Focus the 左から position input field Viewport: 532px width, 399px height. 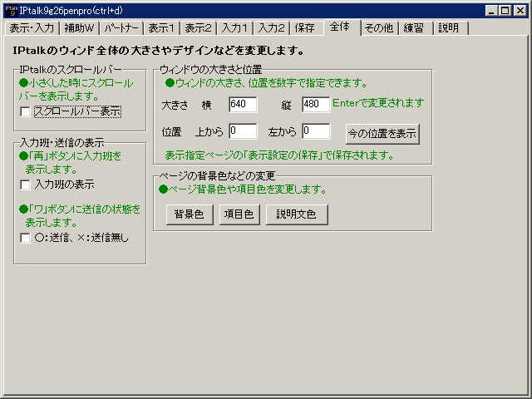(x=316, y=131)
